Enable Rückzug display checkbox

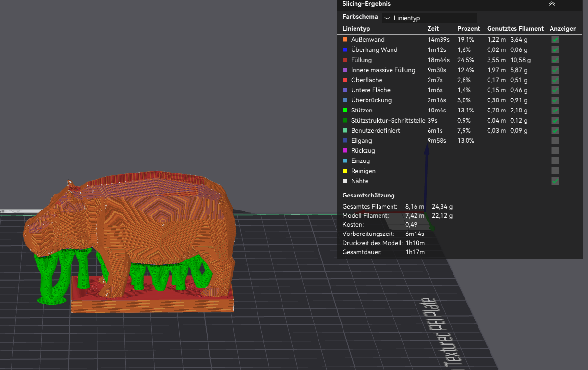555,151
